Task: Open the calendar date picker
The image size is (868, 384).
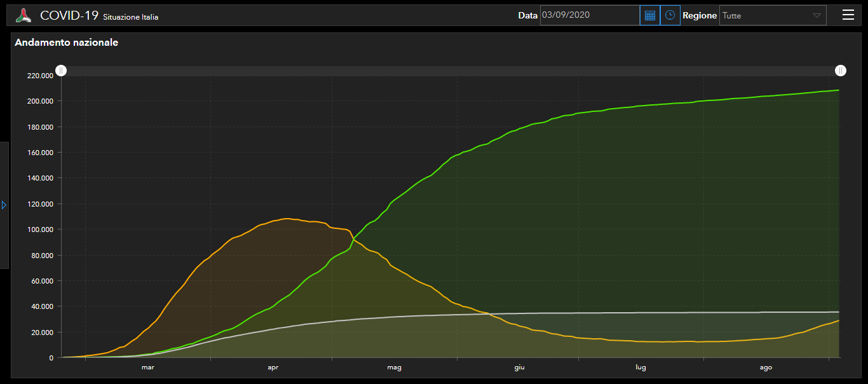Action: tap(649, 15)
